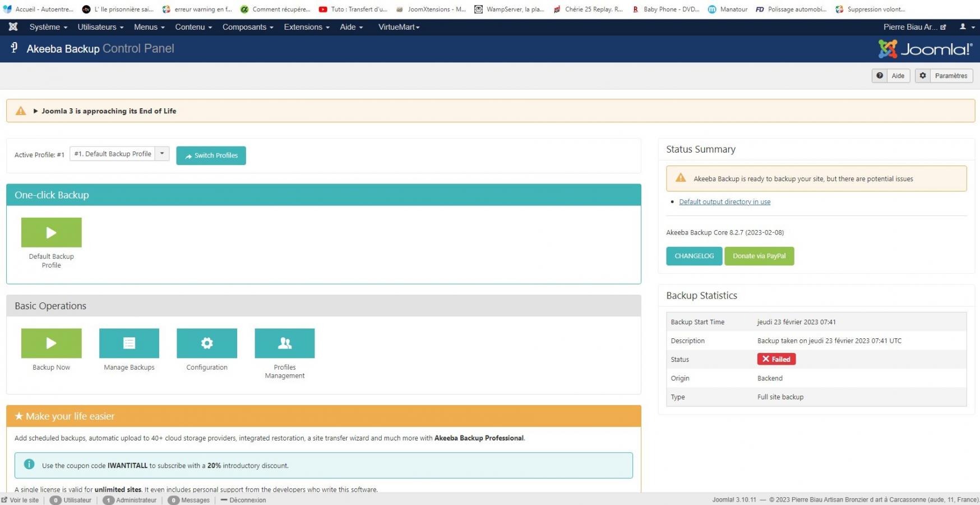Open the Menus dropdown menu
The width and height of the screenshot is (980, 505).
coord(149,27)
